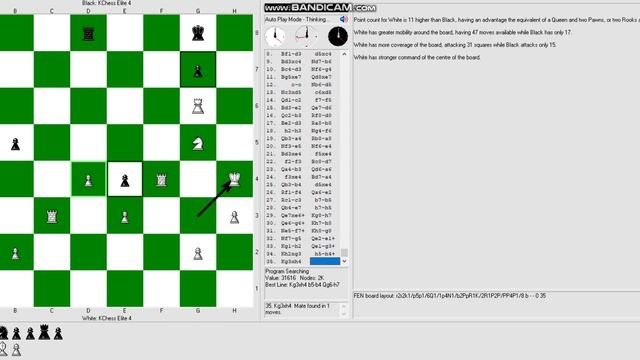Select move Qb4-e7 in move list
The width and height of the screenshot is (640, 360).
291,208
